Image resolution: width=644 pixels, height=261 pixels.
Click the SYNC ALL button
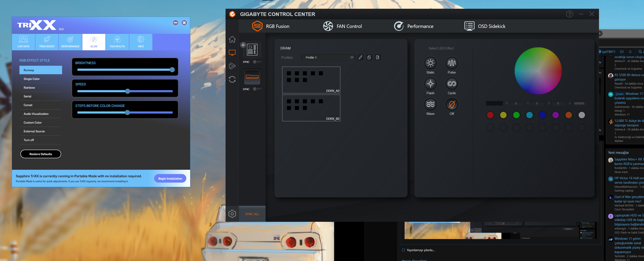252,214
